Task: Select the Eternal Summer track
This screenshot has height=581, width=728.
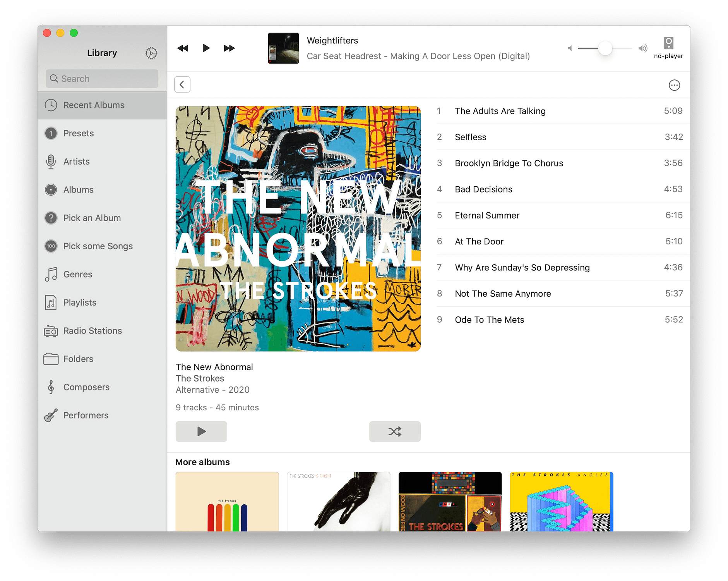Action: (563, 215)
